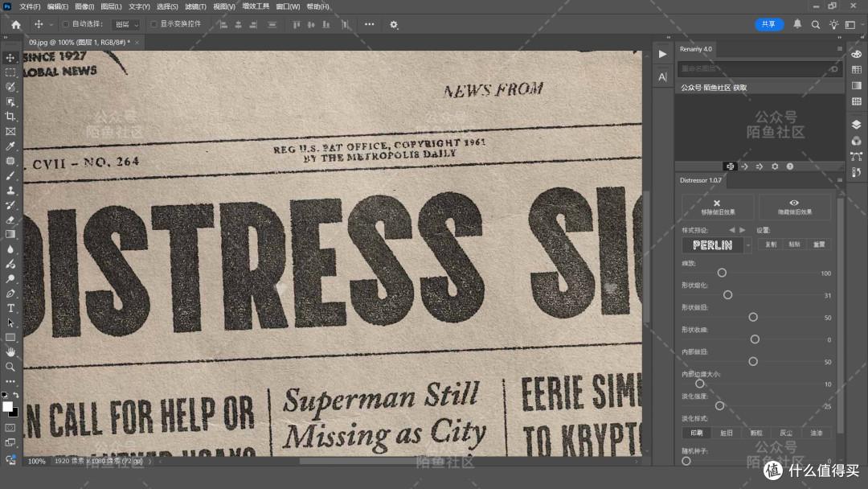Expand Move tool preset picker arrow
The height and width of the screenshot is (489, 868).
(51, 24)
